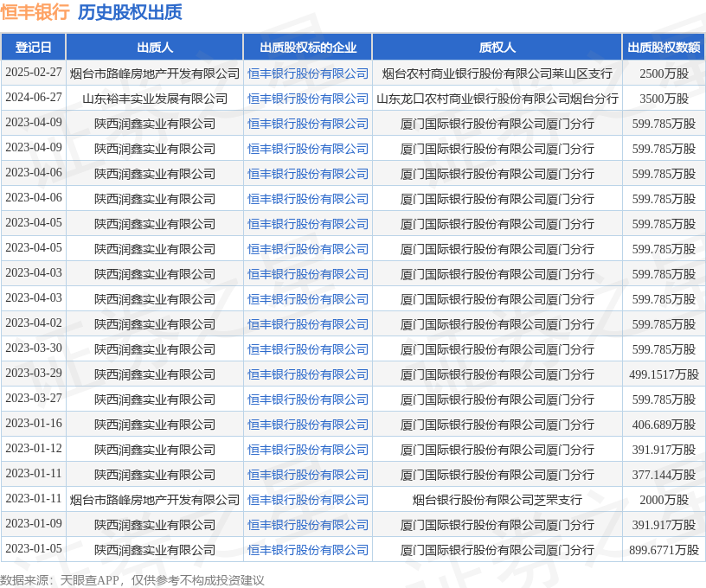
Task: Open 恒丰银行股份有限公司 link in 2023-01-09 row
Action: point(308,525)
